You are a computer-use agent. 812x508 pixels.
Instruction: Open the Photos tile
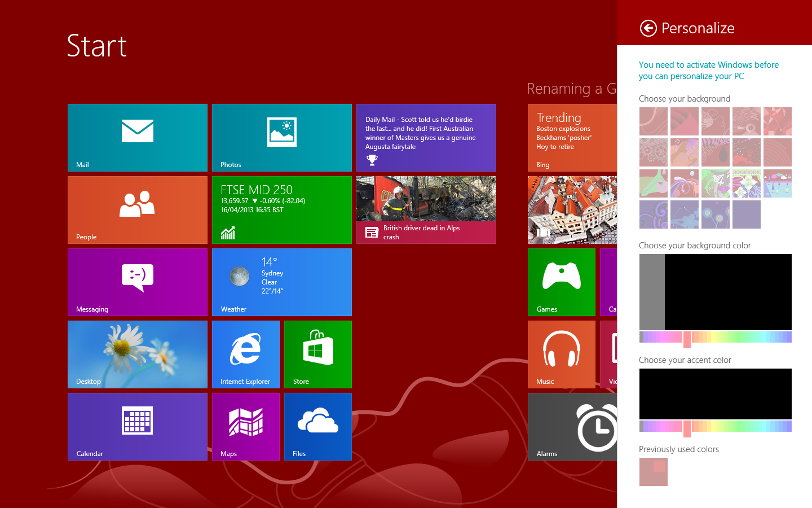[x=282, y=138]
